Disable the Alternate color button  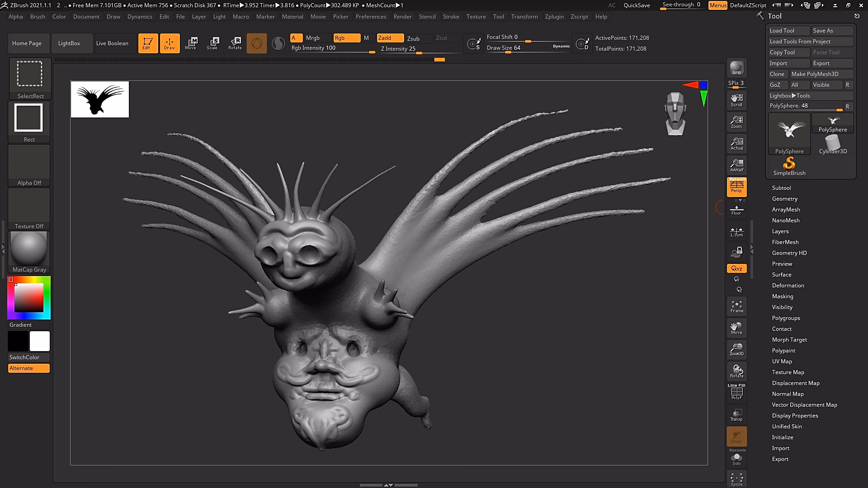point(29,368)
